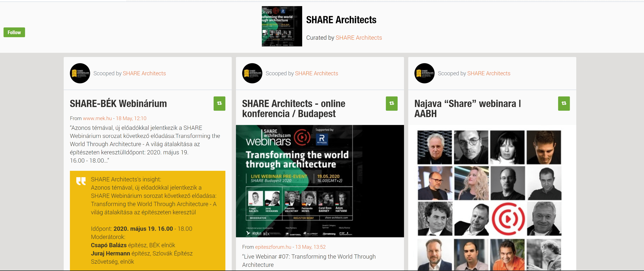Open the scooper link on the SHARE-BÉK Webinárium card

point(144,73)
